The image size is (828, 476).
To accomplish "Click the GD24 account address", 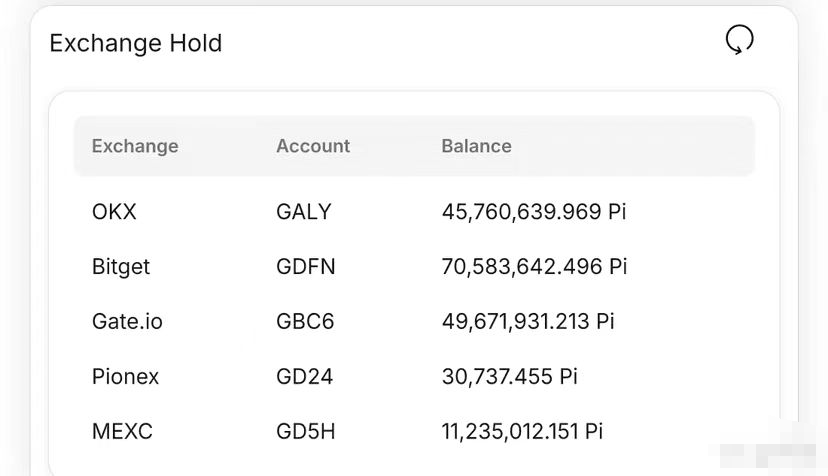I will (305, 377).
